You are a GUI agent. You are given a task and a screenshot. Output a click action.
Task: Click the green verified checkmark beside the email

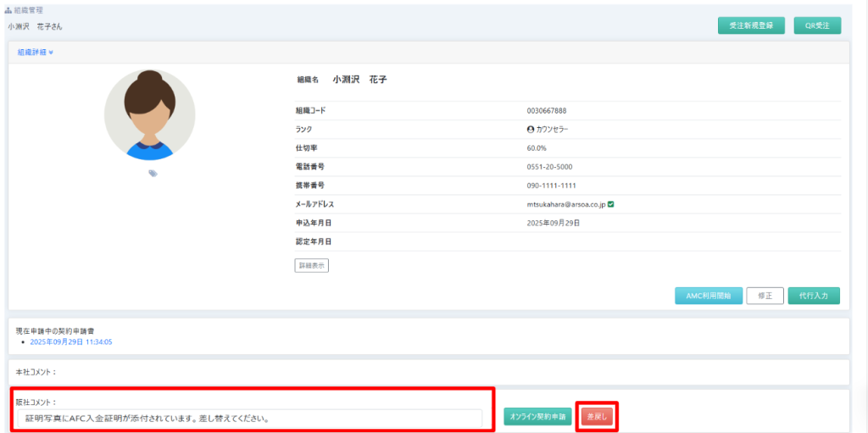(x=611, y=204)
